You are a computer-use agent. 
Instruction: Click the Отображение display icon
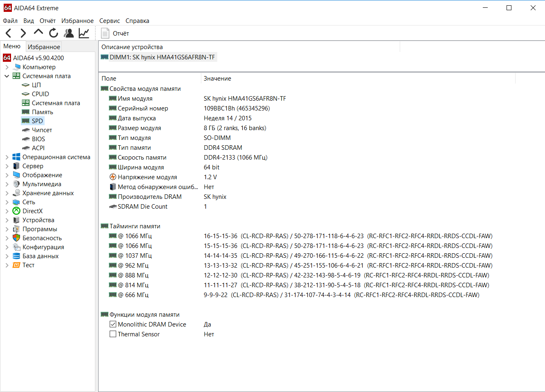[16, 175]
